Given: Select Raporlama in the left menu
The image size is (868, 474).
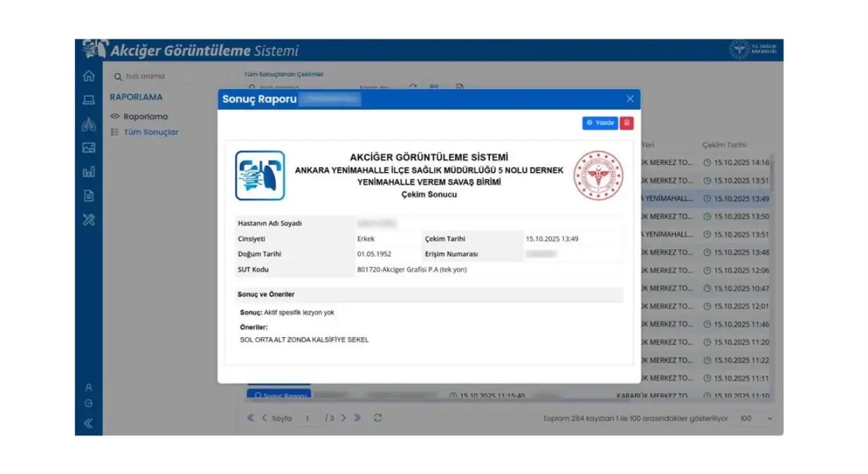Looking at the screenshot, I should (x=145, y=116).
